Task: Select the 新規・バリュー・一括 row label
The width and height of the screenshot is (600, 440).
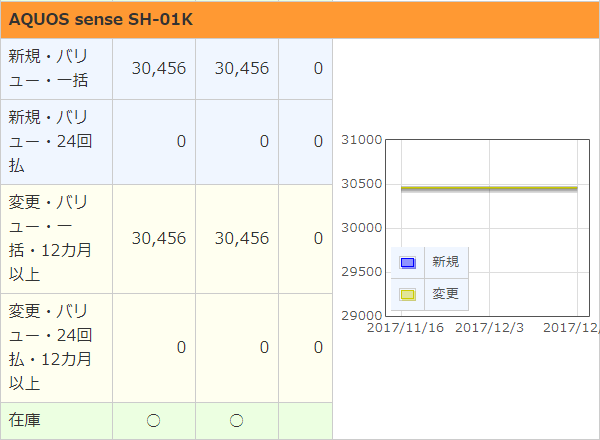Action: point(49,68)
